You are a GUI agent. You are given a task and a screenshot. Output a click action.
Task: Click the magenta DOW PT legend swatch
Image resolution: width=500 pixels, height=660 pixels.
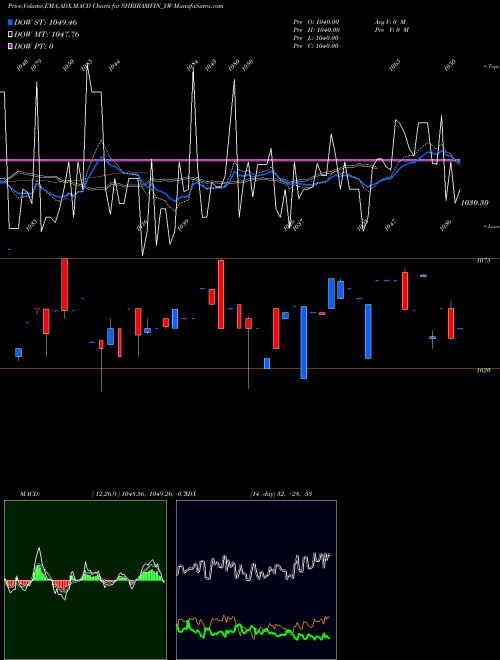click(x=10, y=46)
